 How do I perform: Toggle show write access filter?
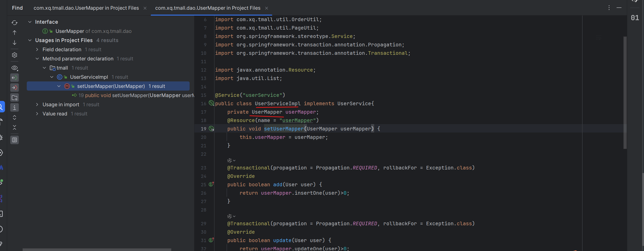tap(15, 88)
